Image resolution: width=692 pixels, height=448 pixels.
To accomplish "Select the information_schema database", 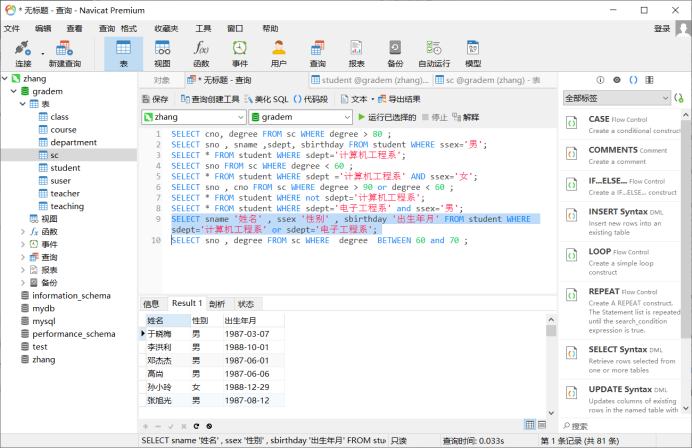I will click(71, 295).
